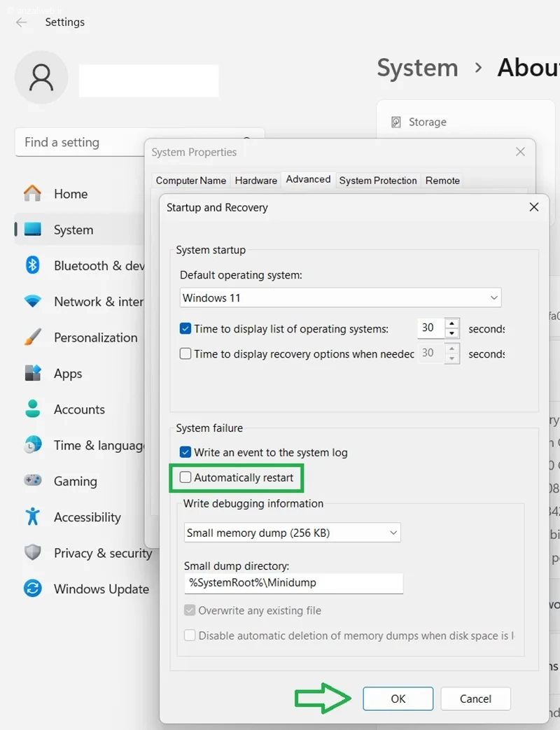Click the Small dump directory field
Image resolution: width=560 pixels, height=730 pixels.
tap(293, 583)
